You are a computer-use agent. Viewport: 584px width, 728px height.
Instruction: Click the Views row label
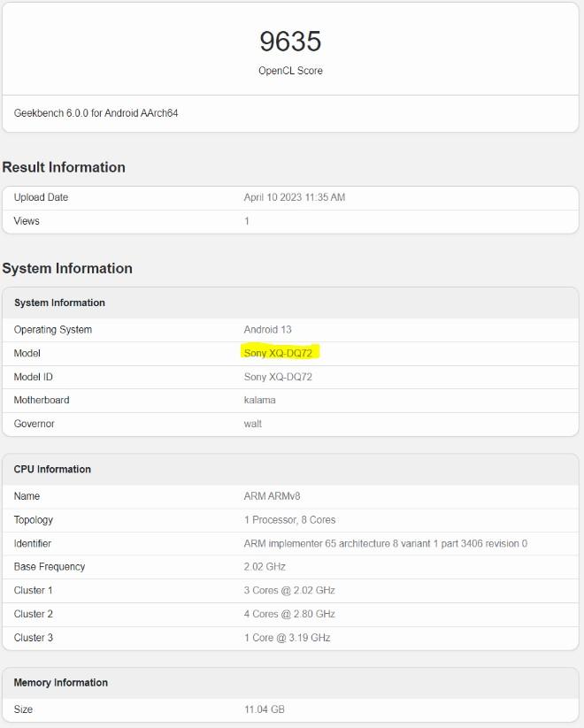(x=27, y=221)
